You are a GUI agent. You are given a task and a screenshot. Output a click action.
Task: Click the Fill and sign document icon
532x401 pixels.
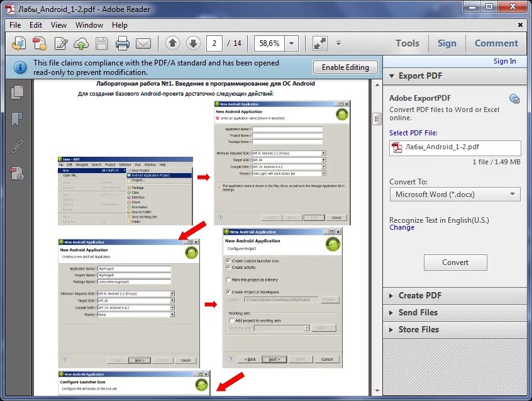[61, 43]
